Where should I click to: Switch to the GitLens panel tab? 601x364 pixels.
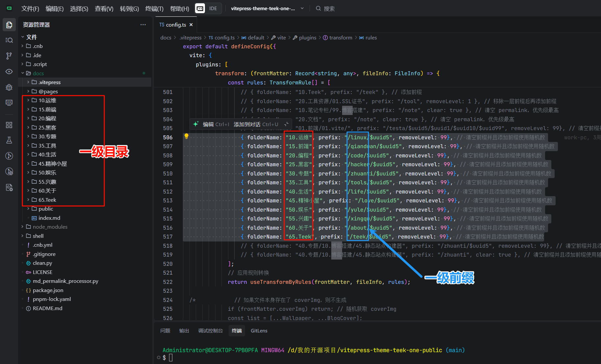(x=259, y=331)
